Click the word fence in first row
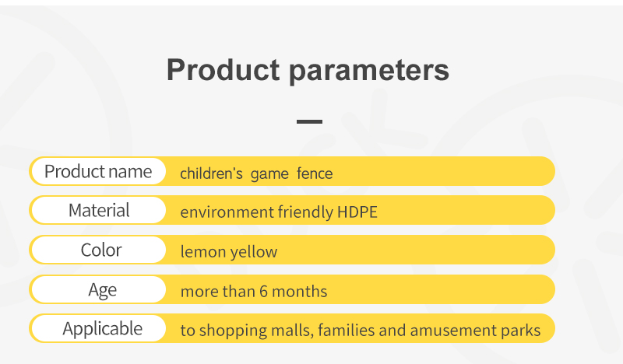The image size is (623, 364). click(x=315, y=173)
